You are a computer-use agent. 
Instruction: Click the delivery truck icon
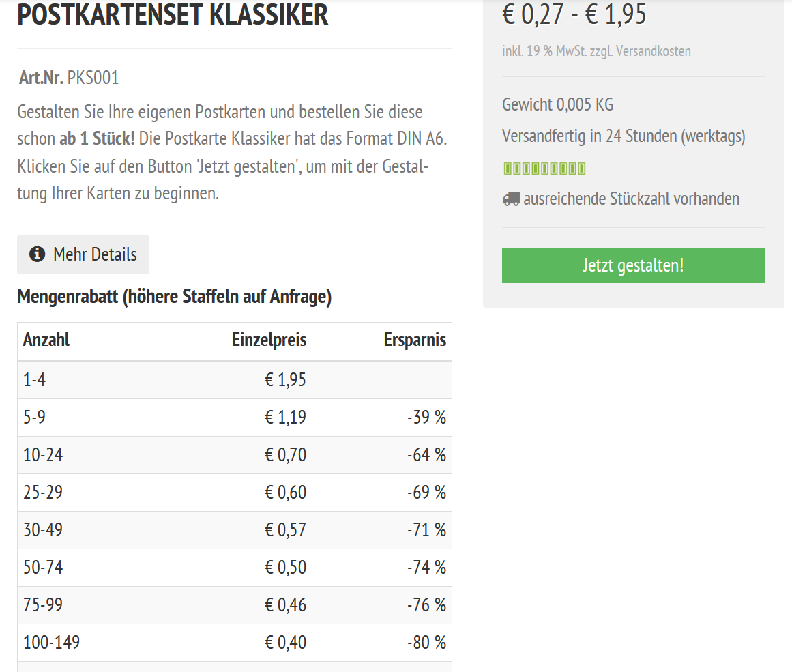pyautogui.click(x=511, y=199)
